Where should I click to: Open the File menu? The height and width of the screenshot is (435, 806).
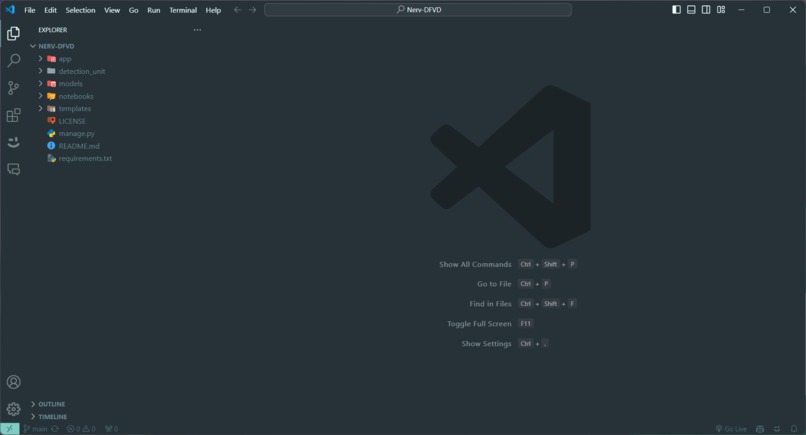30,10
